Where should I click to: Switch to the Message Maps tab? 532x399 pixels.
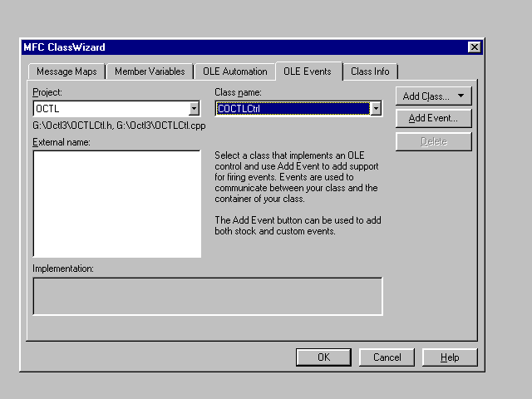(66, 71)
